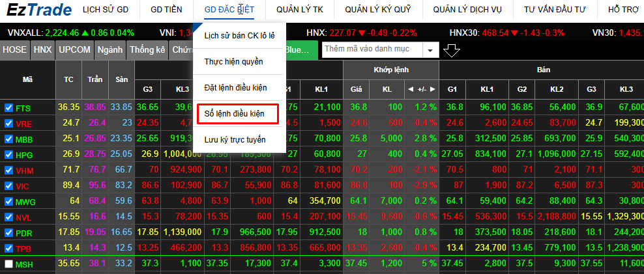Check the MSH stock checkbox
Viewport: 644px width, 274px height.
pyautogui.click(x=8, y=264)
